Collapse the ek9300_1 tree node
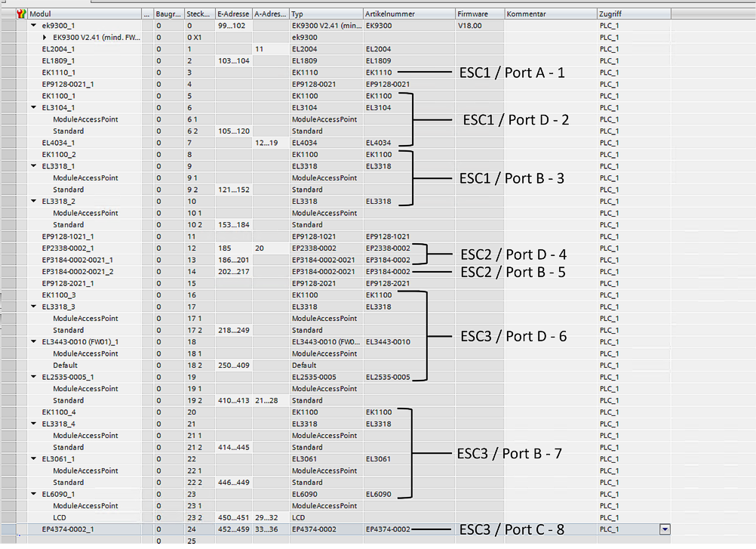756x549 pixels. [33, 25]
